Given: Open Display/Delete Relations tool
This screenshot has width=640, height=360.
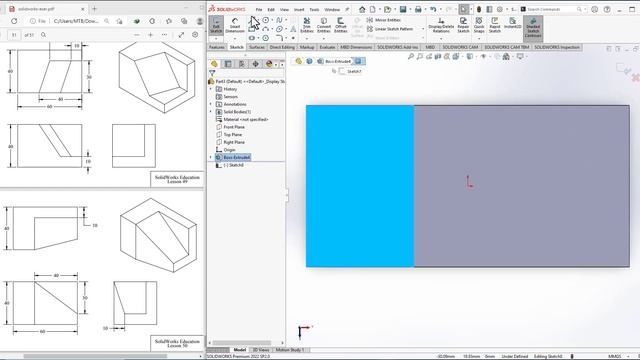Looking at the screenshot, I should tap(441, 25).
